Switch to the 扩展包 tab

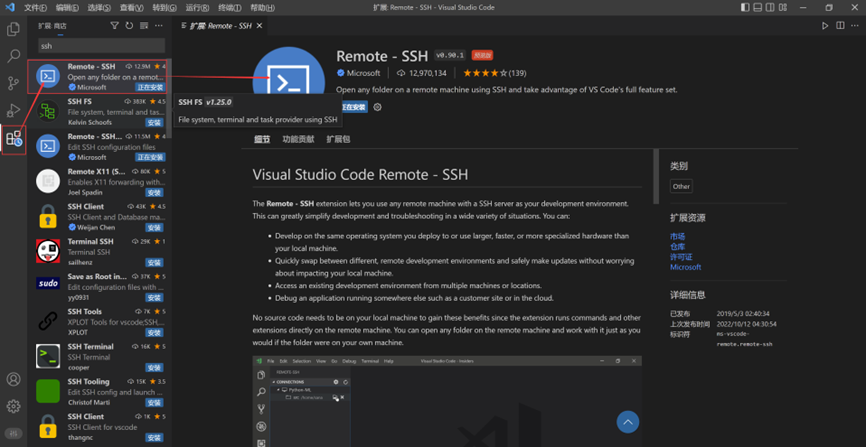pyautogui.click(x=338, y=139)
